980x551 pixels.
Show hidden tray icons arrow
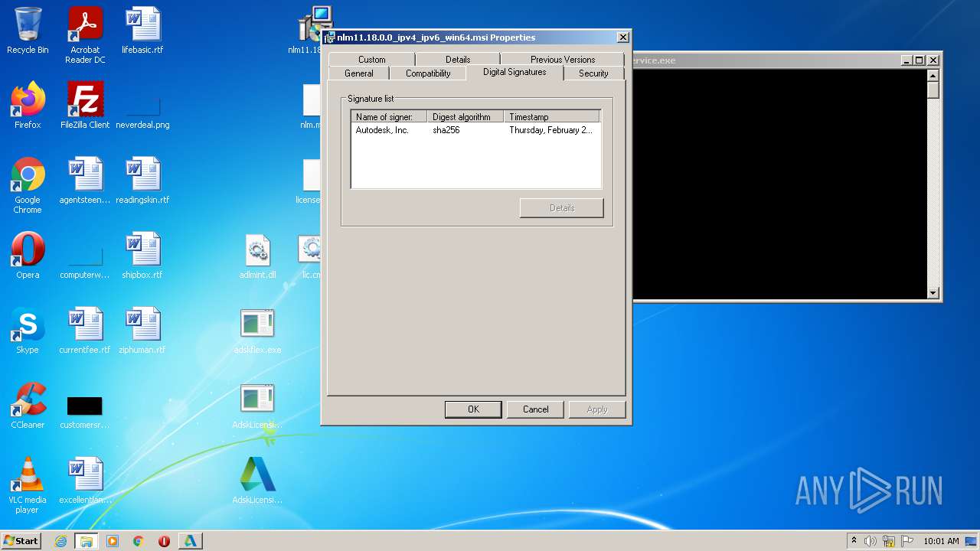(x=854, y=541)
